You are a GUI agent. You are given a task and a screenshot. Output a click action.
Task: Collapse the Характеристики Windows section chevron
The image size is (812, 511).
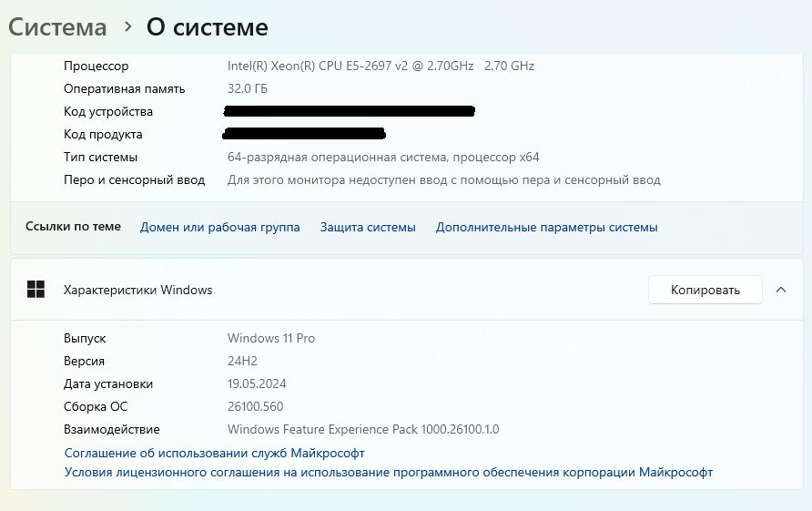click(x=780, y=290)
